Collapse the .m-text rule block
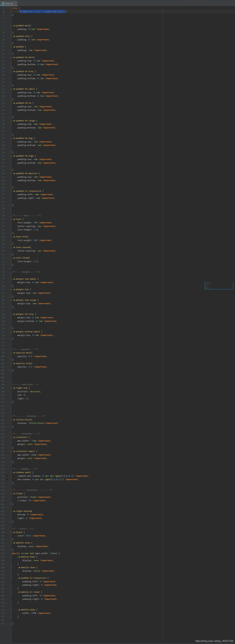 [11, 219]
